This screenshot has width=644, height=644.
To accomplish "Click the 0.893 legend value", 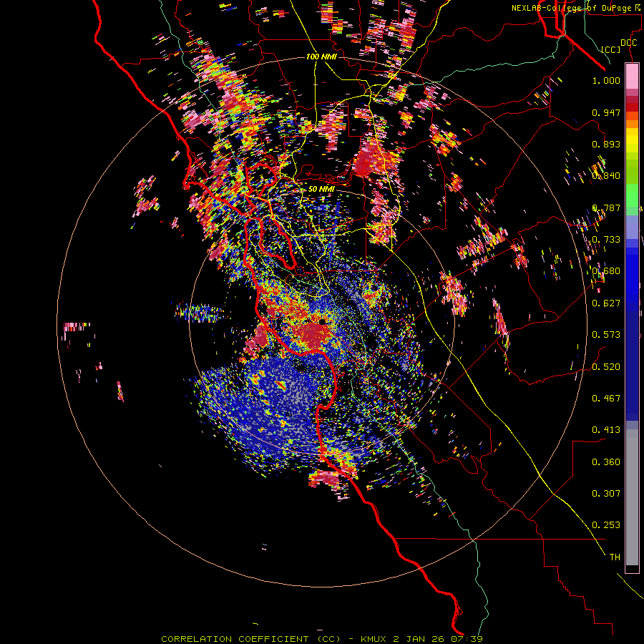I will point(606,144).
